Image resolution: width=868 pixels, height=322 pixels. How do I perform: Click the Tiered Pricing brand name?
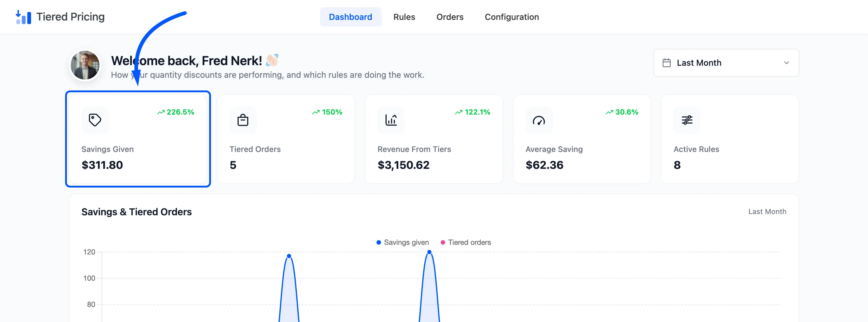(x=71, y=17)
